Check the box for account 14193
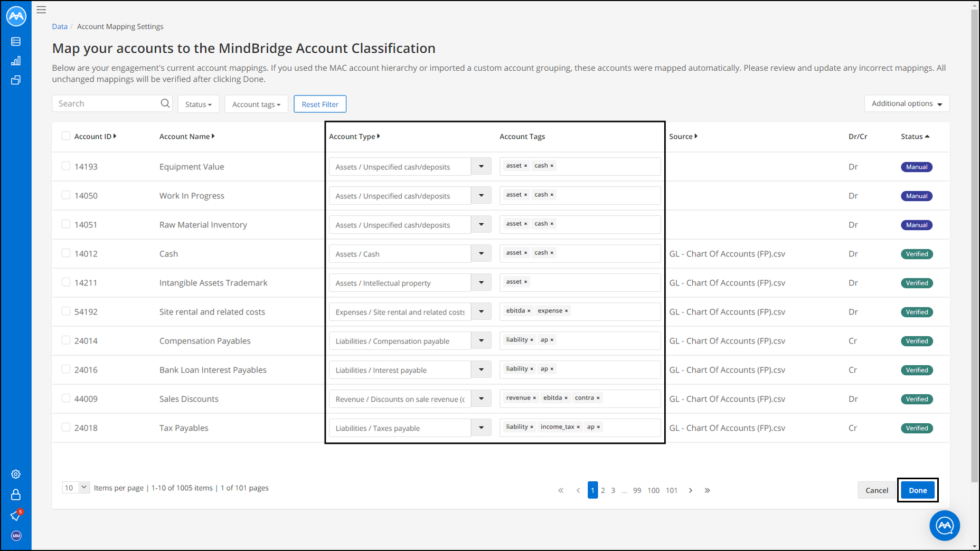The height and width of the screenshot is (551, 980). (x=66, y=166)
